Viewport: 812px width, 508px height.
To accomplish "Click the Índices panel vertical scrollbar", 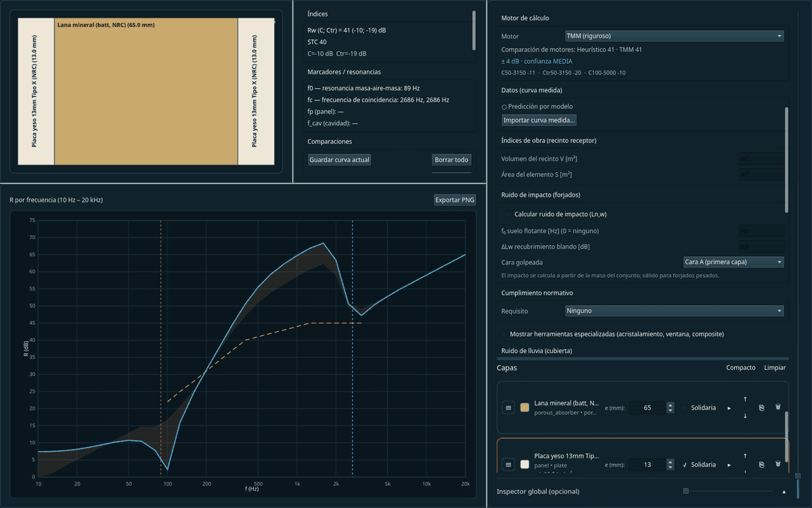I will (x=474, y=30).
